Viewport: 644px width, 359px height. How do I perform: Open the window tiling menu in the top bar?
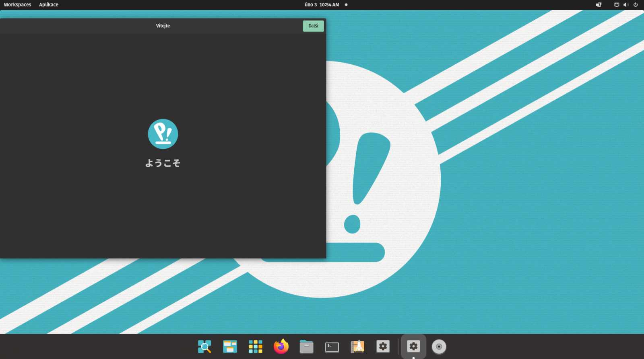tap(599, 5)
